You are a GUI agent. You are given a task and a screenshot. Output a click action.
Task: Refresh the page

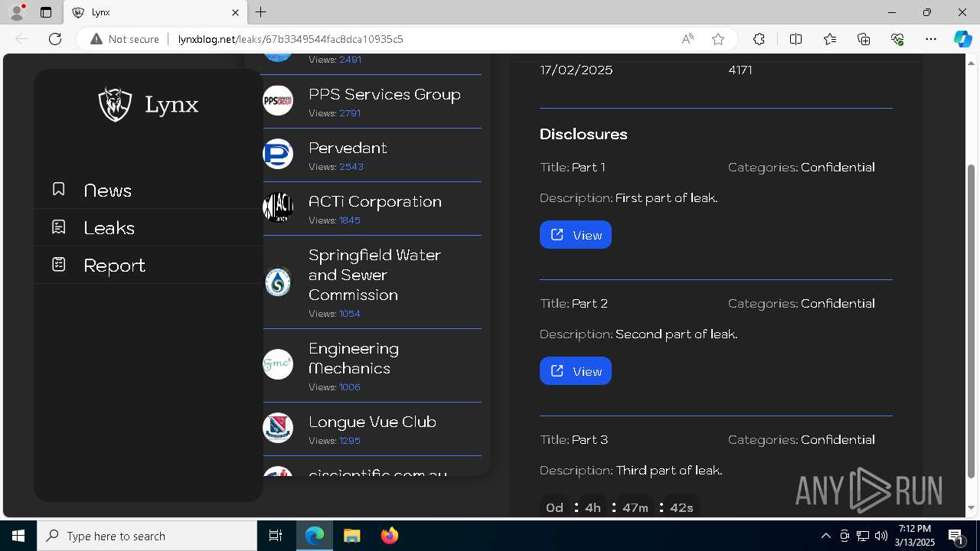55,39
